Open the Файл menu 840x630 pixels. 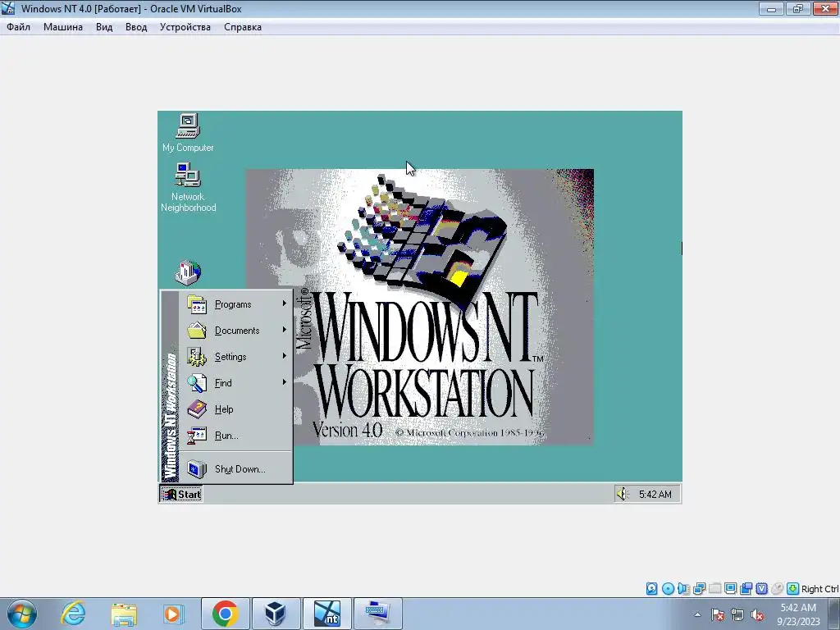18,27
